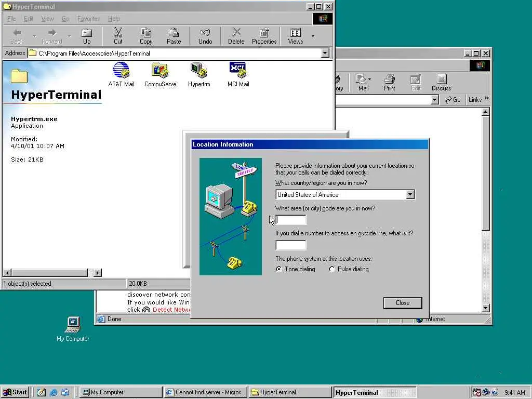Open the Go menu

coord(65,19)
